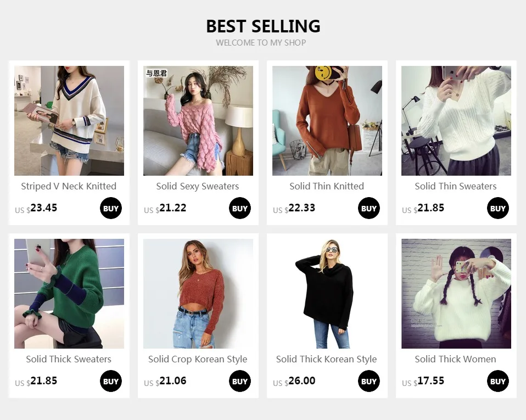The image size is (526, 420).
Task: Open the black turtleneck sweater image
Action: pyautogui.click(x=327, y=294)
